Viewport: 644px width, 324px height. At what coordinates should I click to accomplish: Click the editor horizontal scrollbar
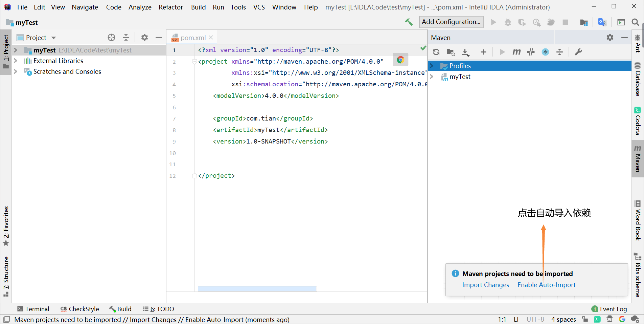(257, 289)
